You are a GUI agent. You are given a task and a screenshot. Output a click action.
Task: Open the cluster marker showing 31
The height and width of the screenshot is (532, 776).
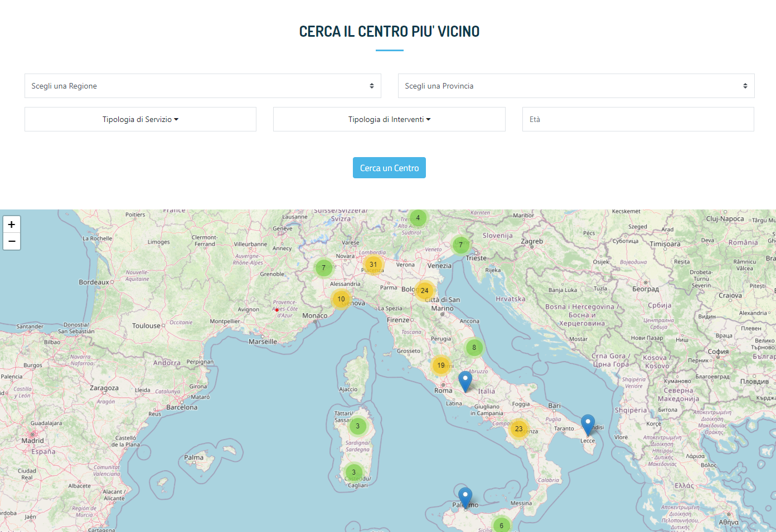374,265
